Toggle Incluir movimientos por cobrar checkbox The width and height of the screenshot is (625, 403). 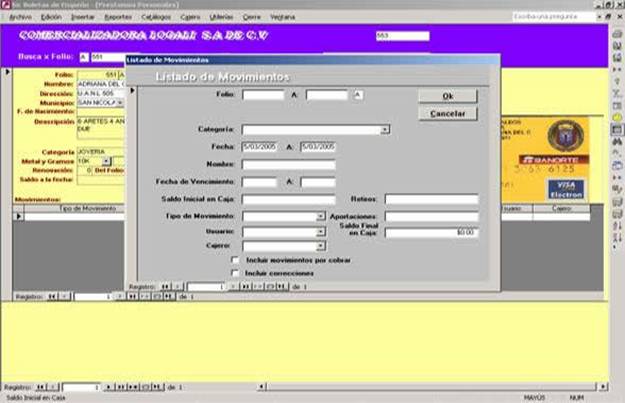point(235,260)
